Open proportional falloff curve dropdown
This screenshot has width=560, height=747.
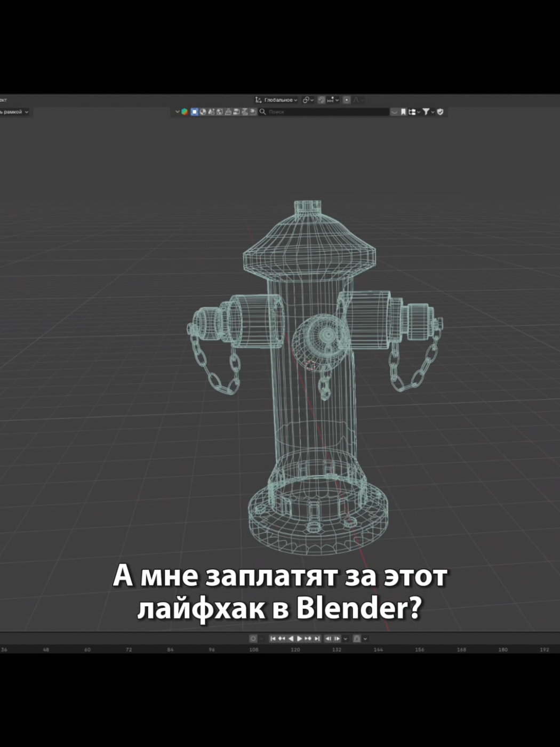pos(358,100)
